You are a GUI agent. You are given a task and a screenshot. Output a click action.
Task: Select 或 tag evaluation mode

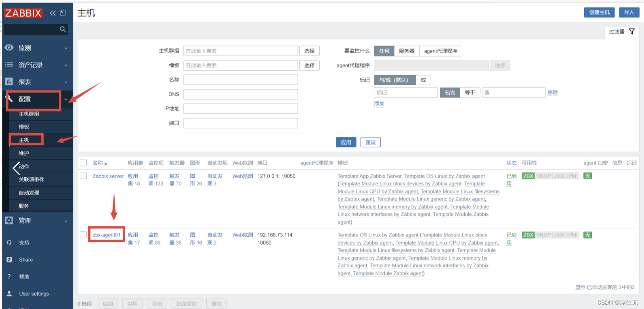tap(423, 80)
